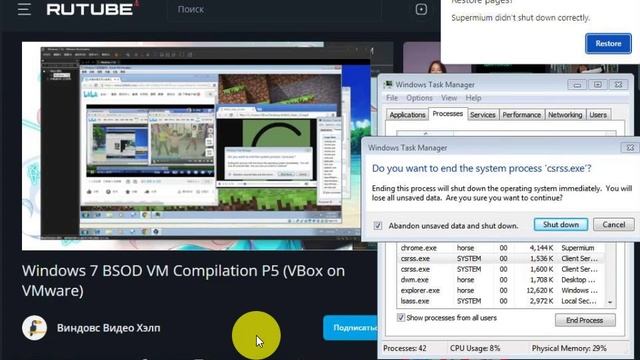Switch to the Networking tab
The height and width of the screenshot is (360, 640).
tap(565, 115)
